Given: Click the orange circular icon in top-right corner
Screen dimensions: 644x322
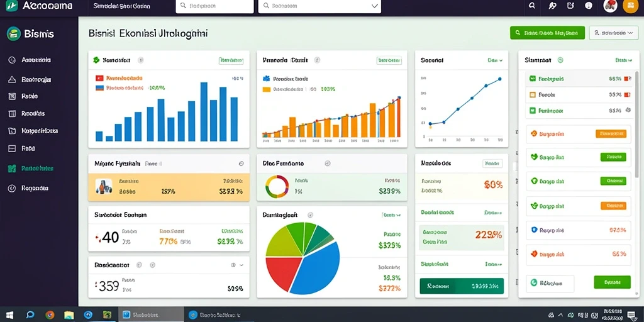Looking at the screenshot, I should click(x=630, y=6).
